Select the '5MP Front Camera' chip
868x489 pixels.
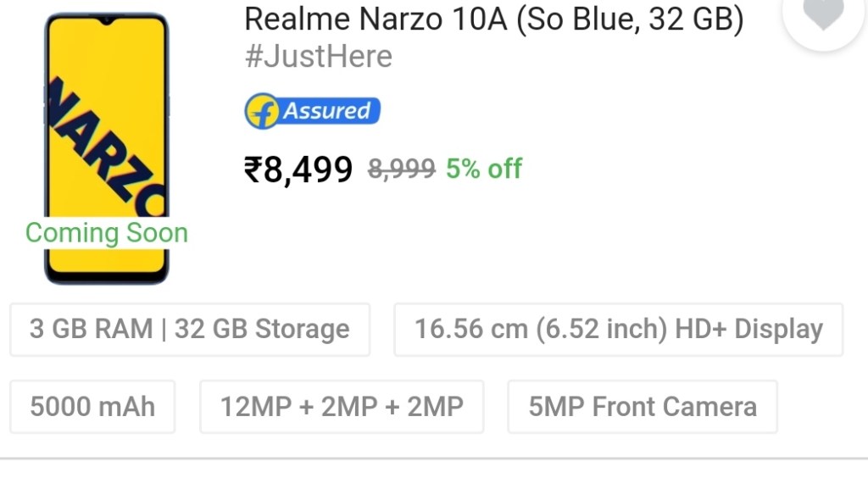tap(643, 407)
